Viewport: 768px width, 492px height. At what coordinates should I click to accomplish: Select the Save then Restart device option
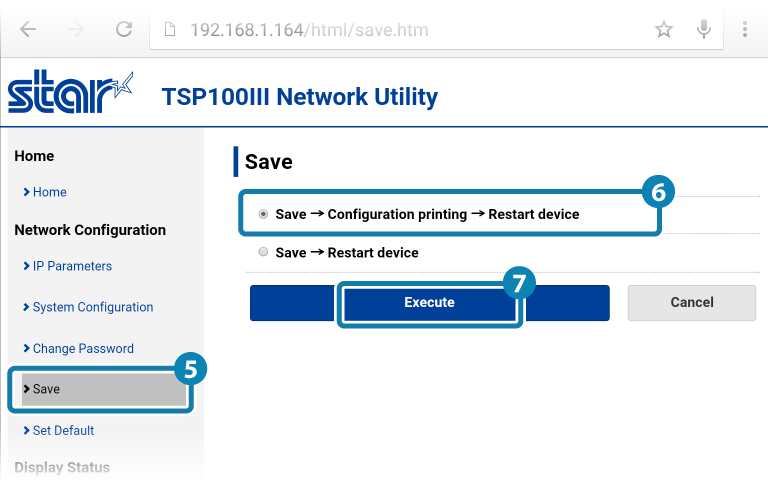click(263, 252)
